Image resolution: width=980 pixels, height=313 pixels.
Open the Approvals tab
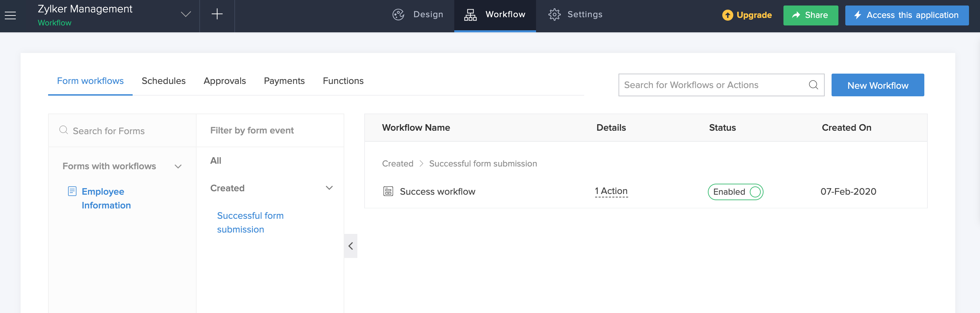click(x=224, y=81)
